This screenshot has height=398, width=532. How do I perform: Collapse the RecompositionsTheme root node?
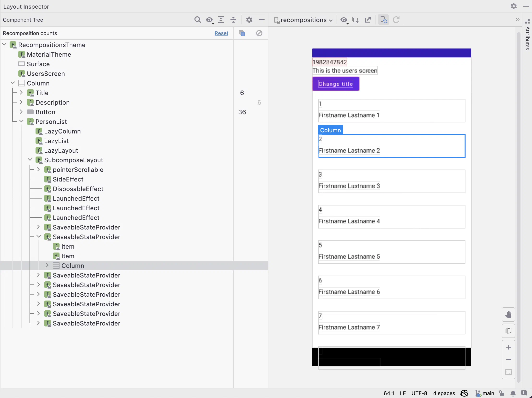[4, 45]
